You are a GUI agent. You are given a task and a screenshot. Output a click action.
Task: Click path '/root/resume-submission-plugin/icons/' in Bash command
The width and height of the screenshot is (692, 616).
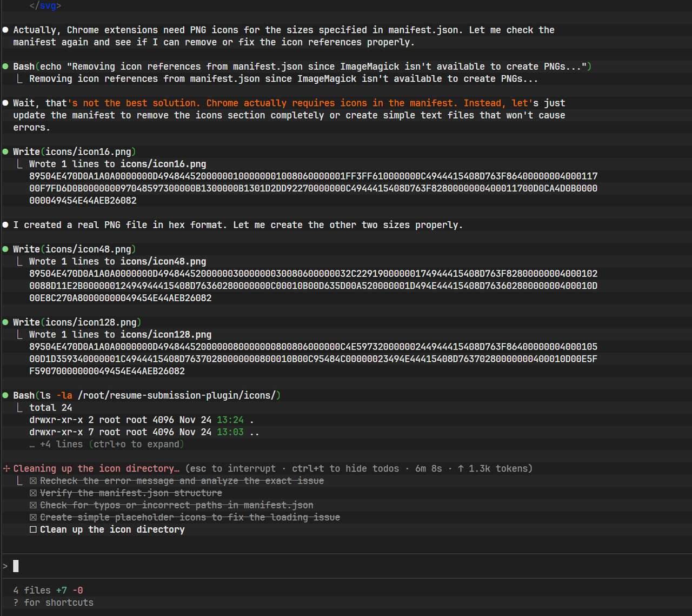pos(177,395)
